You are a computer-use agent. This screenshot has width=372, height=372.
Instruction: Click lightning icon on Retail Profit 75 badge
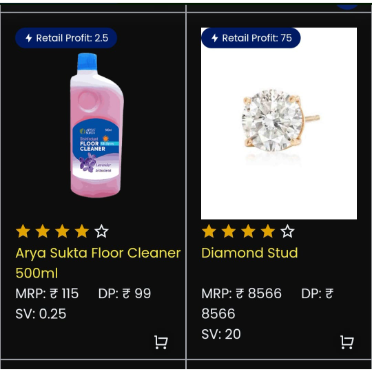click(x=215, y=38)
